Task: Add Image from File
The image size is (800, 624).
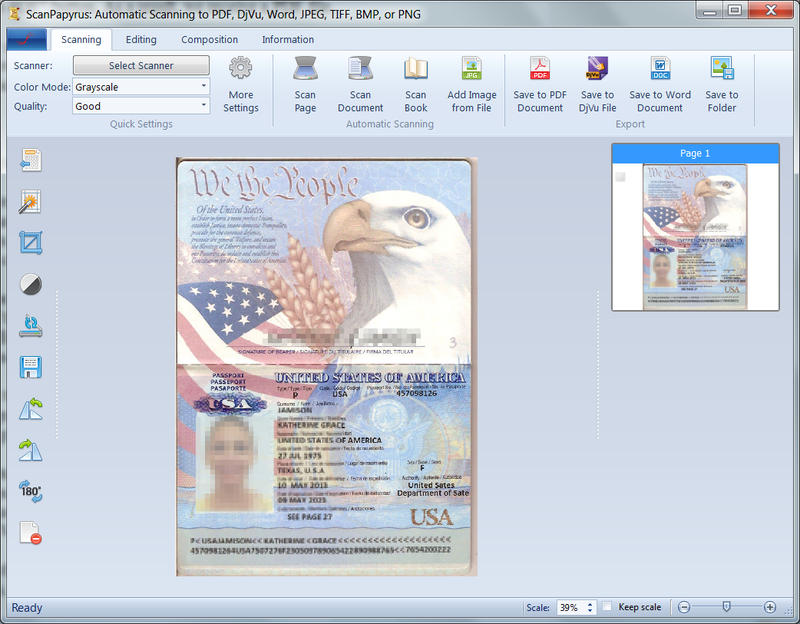Action: tap(471, 85)
